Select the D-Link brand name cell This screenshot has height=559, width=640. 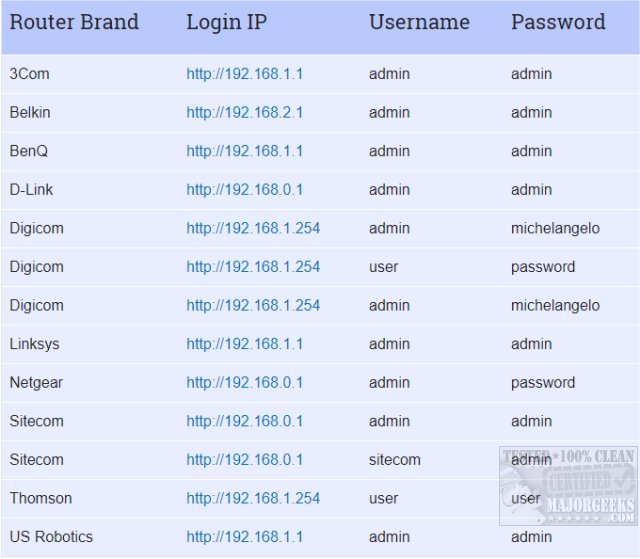[x=31, y=190]
